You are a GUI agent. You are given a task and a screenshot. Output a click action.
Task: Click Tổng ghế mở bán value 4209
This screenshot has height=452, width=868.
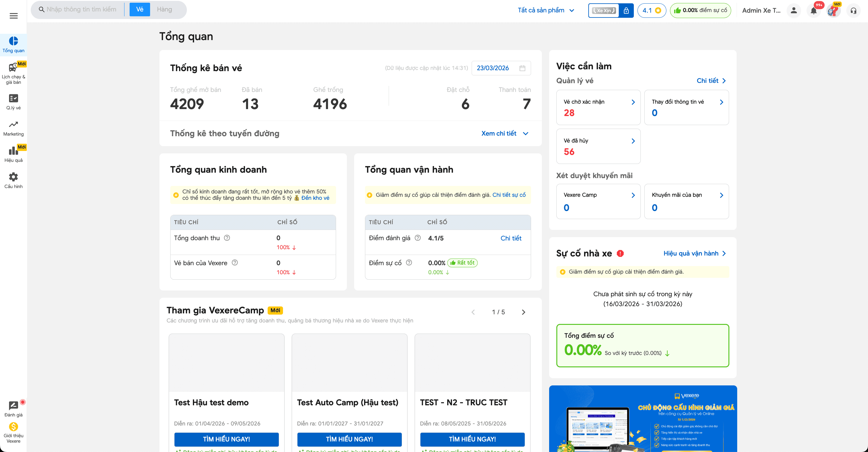click(x=187, y=104)
